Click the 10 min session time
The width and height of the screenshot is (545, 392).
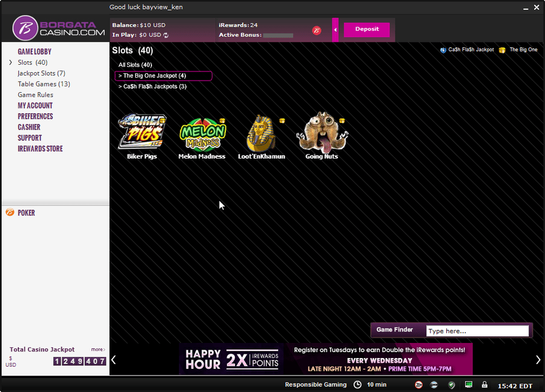[x=377, y=385]
